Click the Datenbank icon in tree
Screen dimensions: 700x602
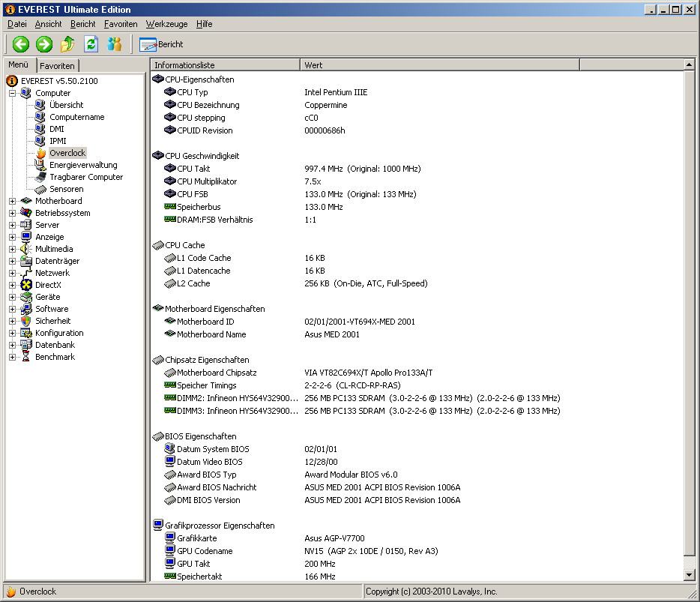click(26, 345)
